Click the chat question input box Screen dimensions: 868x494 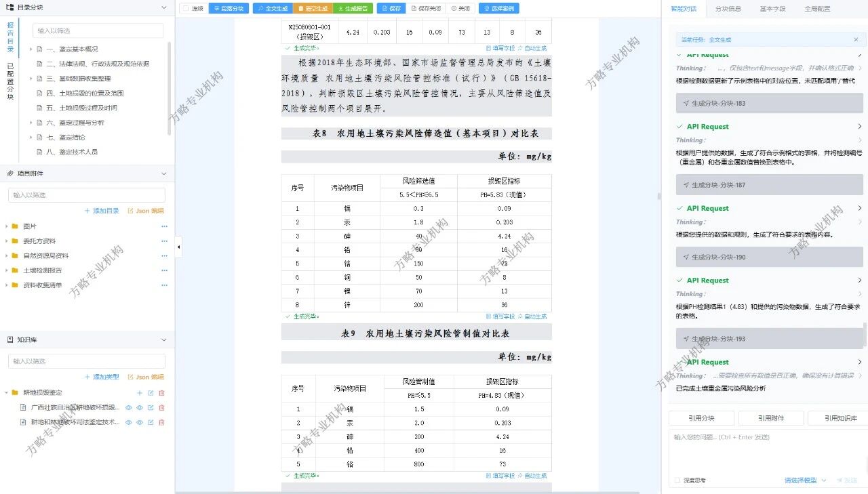(x=766, y=451)
